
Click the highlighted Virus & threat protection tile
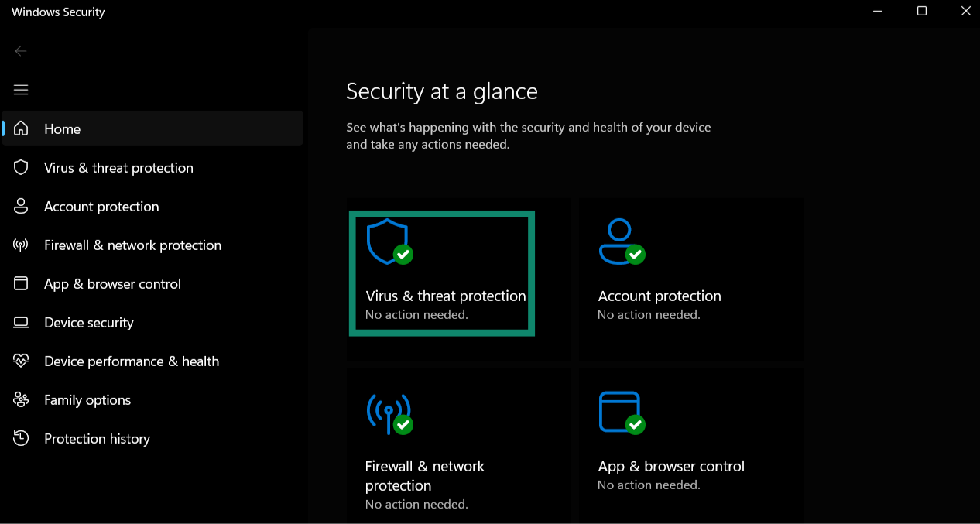[441, 272]
